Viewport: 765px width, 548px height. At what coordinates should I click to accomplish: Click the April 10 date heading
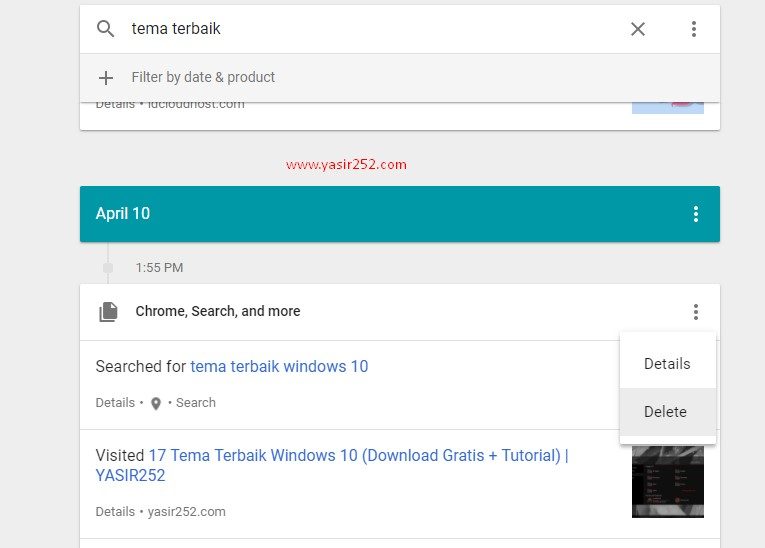point(123,214)
